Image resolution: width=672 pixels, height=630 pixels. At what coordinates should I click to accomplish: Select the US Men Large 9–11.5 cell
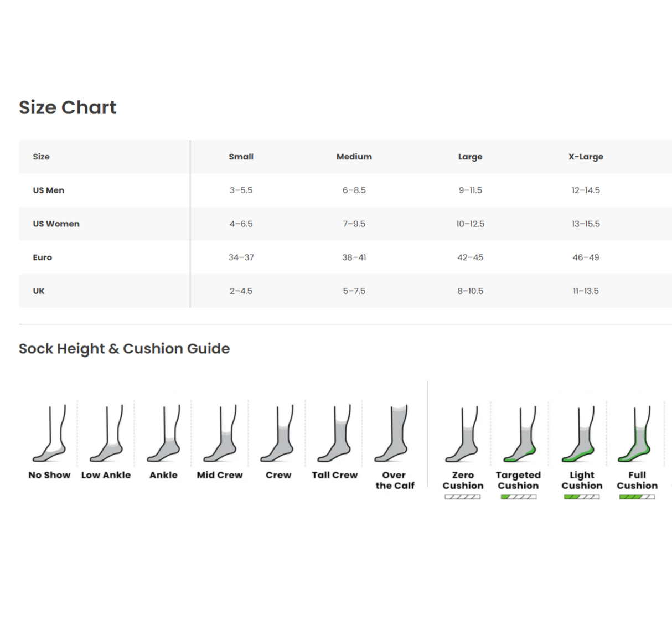tap(470, 190)
